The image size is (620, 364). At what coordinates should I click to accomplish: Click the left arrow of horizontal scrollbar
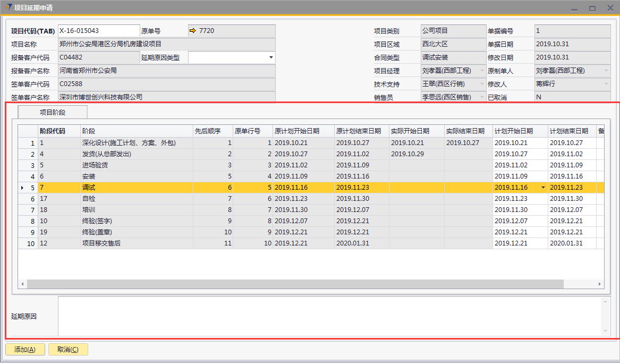point(22,284)
